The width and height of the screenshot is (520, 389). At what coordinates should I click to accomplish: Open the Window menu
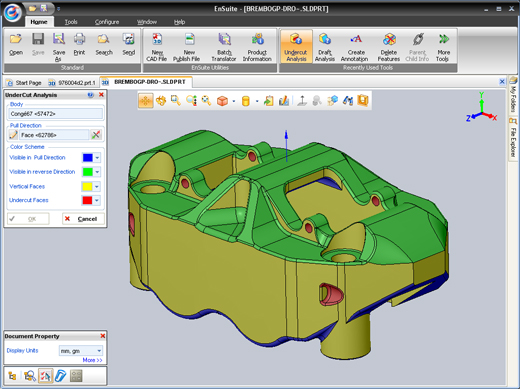147,22
